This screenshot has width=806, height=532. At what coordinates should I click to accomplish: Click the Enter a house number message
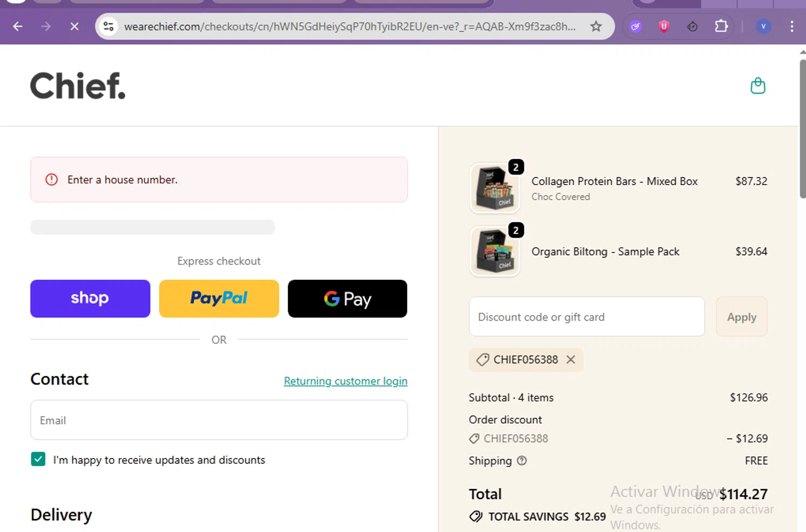(123, 180)
